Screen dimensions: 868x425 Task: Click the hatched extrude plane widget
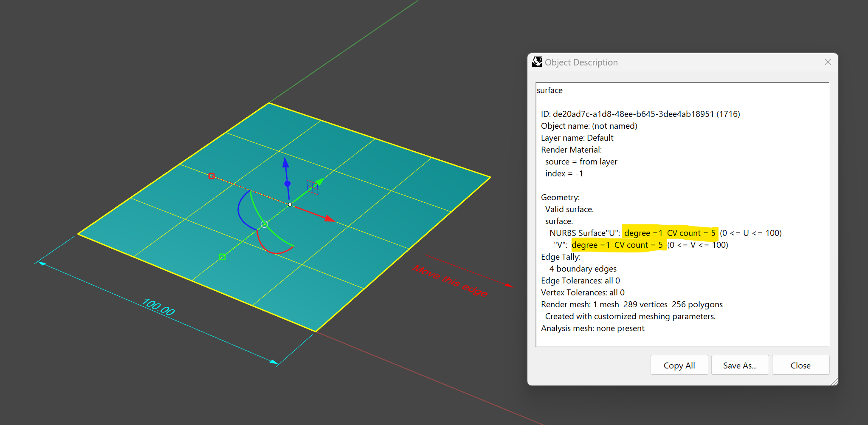[x=313, y=187]
